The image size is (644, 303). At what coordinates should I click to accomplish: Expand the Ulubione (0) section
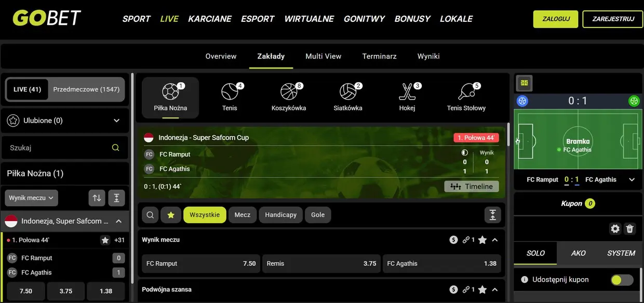(116, 121)
